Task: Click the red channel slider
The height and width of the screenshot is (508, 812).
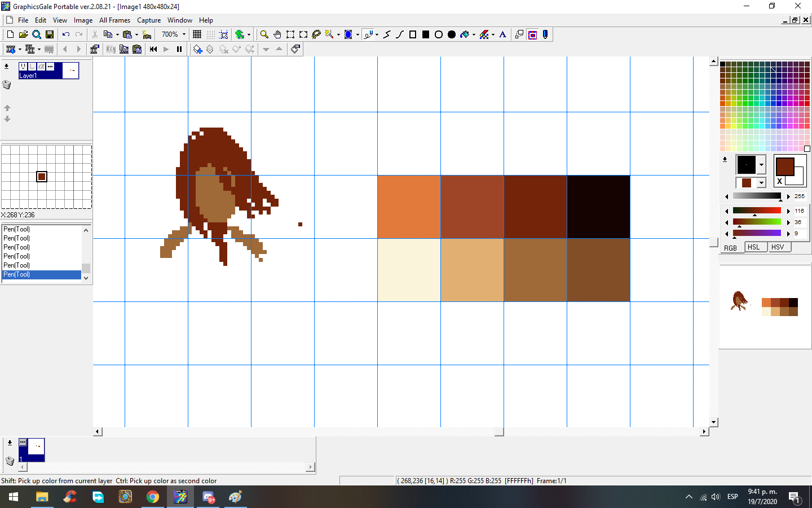Action: coord(757,211)
